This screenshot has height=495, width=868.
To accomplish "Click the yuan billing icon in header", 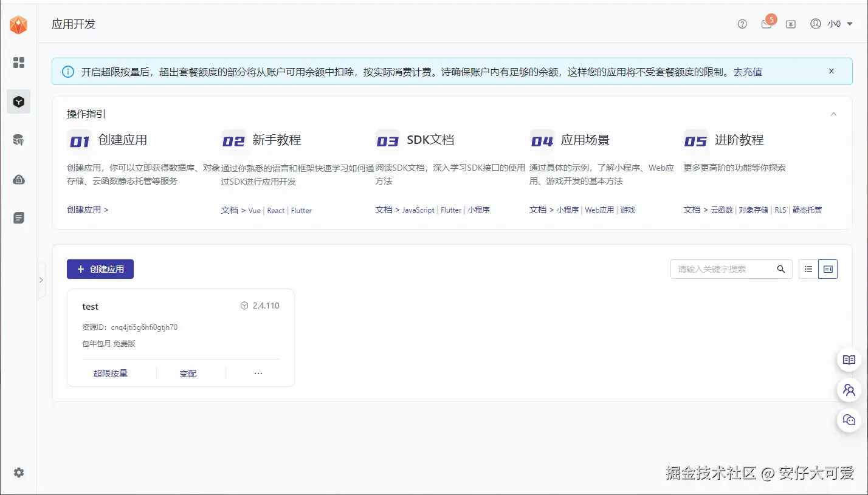I will [x=791, y=24].
